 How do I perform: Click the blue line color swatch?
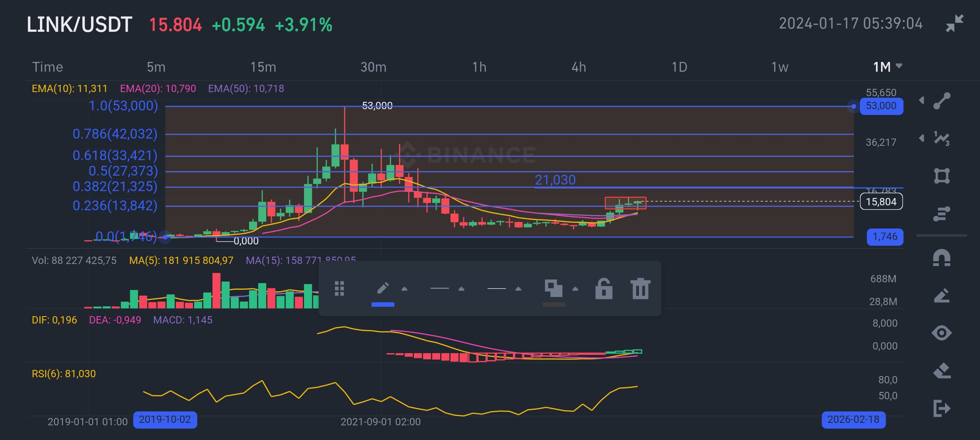[383, 304]
